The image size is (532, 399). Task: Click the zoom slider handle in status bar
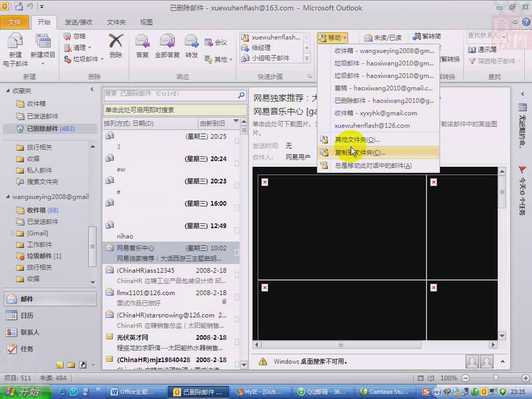pos(496,378)
